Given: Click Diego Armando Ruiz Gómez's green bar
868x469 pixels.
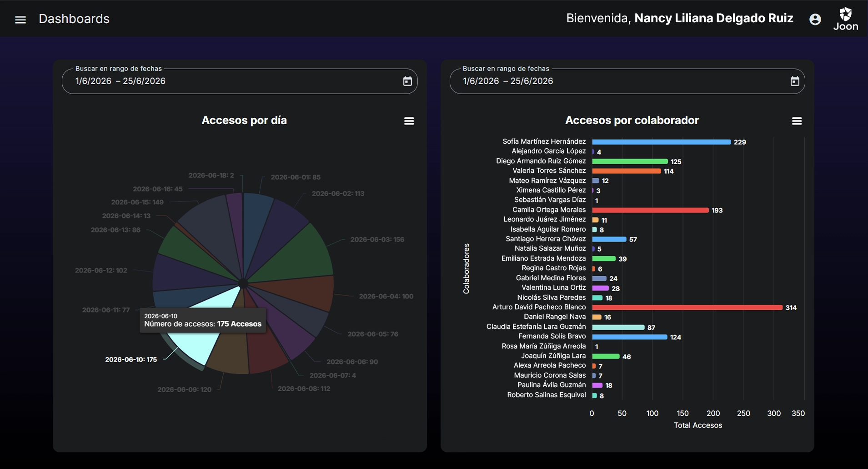Looking at the screenshot, I should point(630,161).
